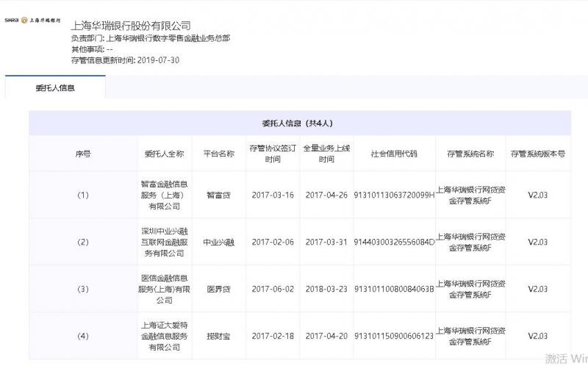Click credit code 91310113063720099H
The width and height of the screenshot is (588, 366).
coord(394,195)
